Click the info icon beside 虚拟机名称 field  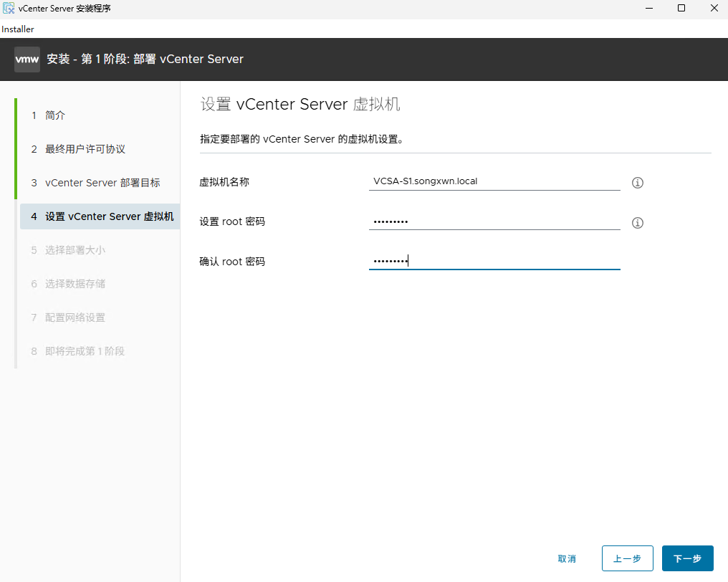pos(637,183)
